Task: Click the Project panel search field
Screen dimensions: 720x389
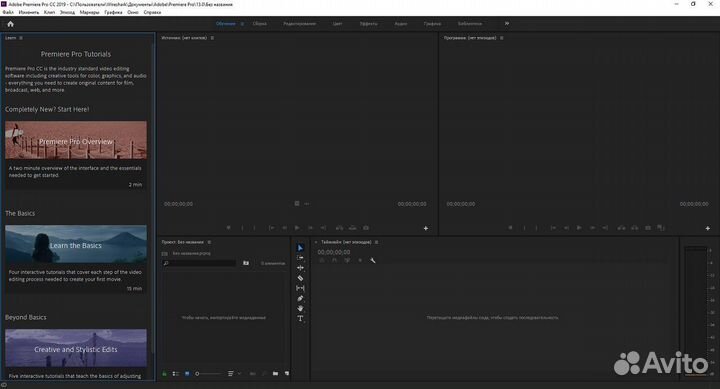Action: point(199,263)
